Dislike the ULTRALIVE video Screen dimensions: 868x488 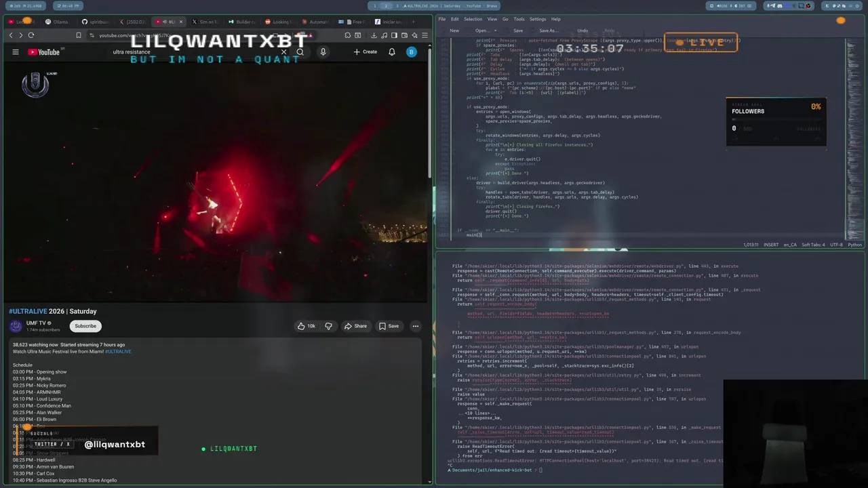[x=329, y=326]
